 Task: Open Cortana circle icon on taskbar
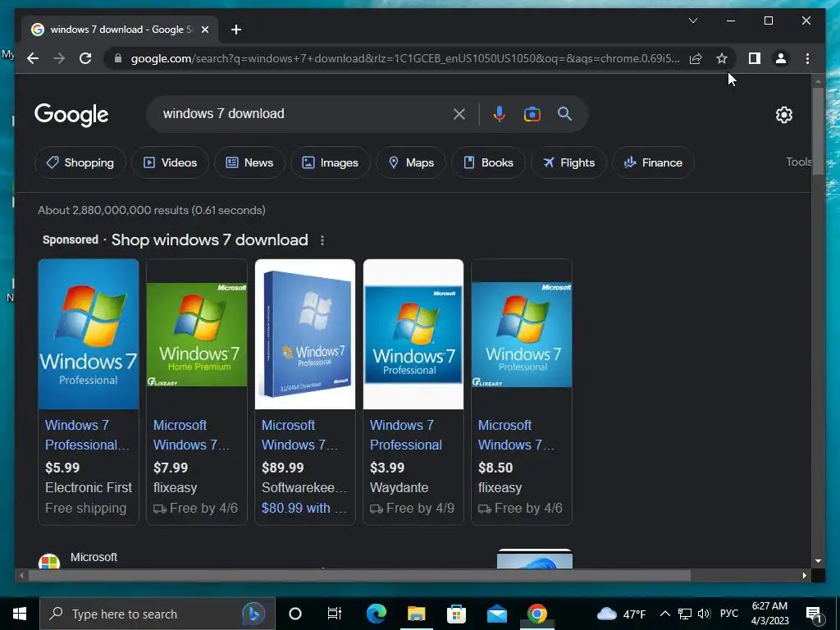click(294, 614)
